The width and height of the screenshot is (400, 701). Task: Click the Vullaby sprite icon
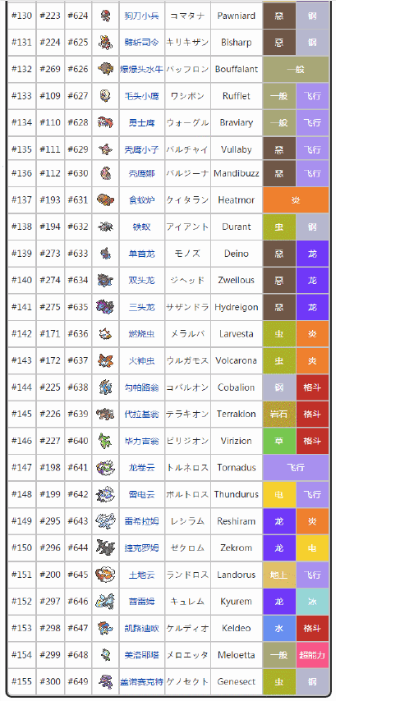click(105, 149)
